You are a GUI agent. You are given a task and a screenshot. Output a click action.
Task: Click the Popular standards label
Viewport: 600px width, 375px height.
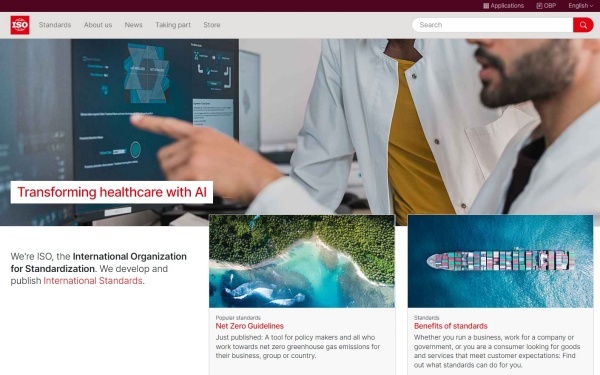pyautogui.click(x=238, y=318)
